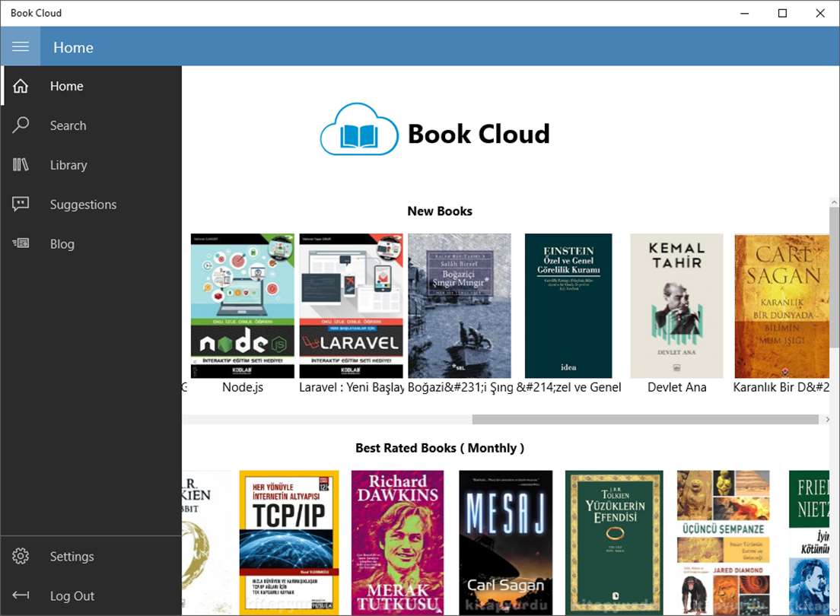The image size is (840, 616).
Task: Click the Laravel : Yeni Başlay title text
Action: pos(351,387)
